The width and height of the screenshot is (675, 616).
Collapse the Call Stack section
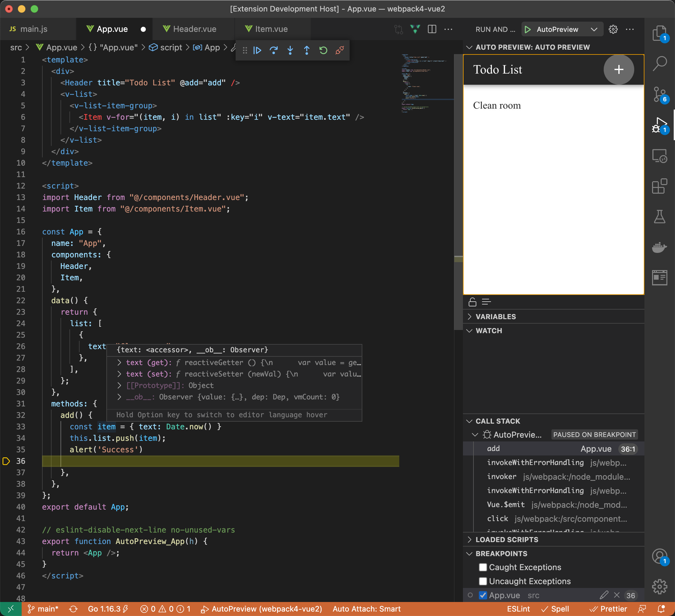coord(469,421)
